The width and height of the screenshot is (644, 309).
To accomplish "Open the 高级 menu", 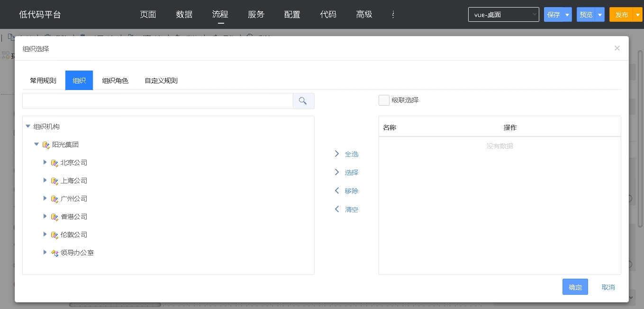I will [x=364, y=15].
